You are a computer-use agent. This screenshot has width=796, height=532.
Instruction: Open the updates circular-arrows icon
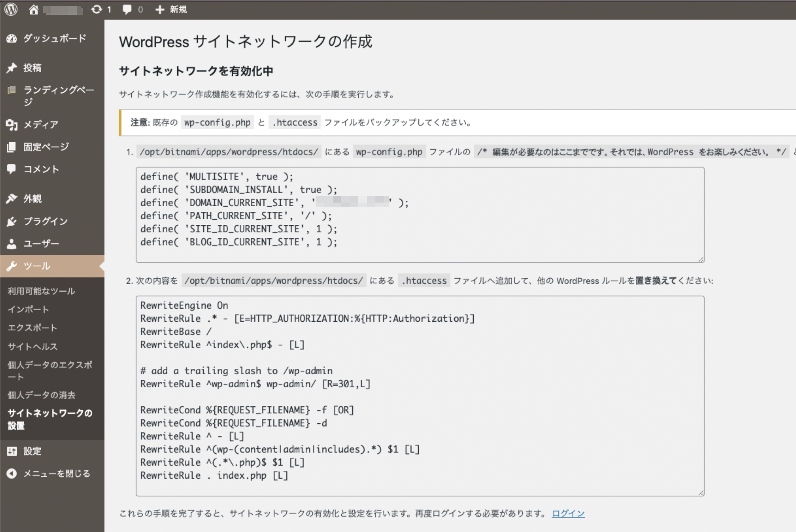point(96,10)
